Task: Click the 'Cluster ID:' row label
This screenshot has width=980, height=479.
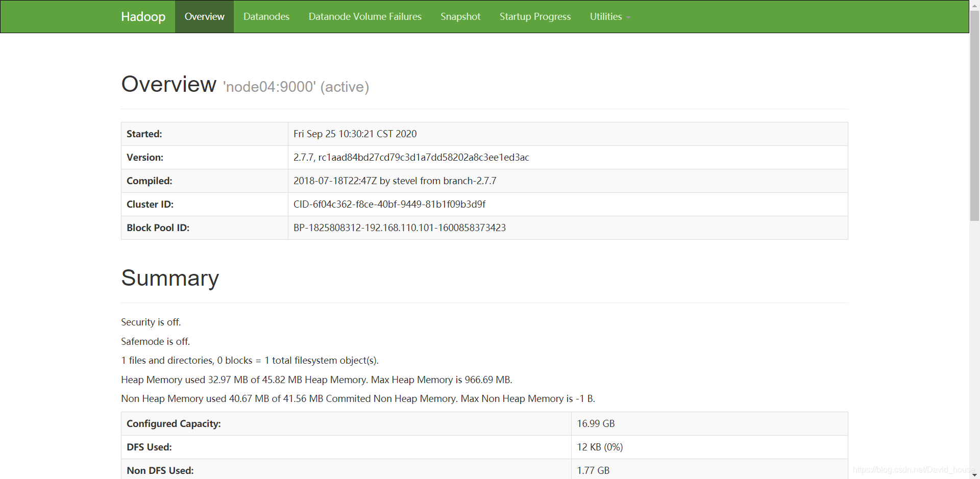Action: tap(150, 204)
